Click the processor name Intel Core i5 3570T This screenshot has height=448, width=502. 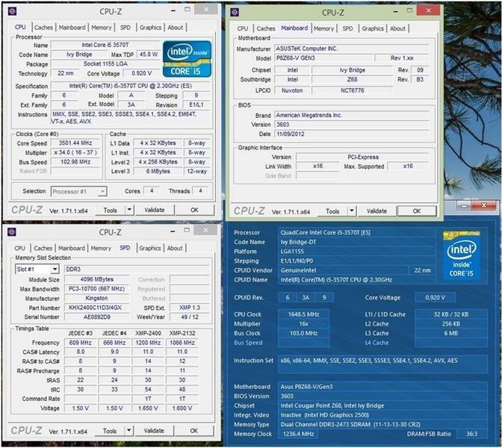pos(105,45)
